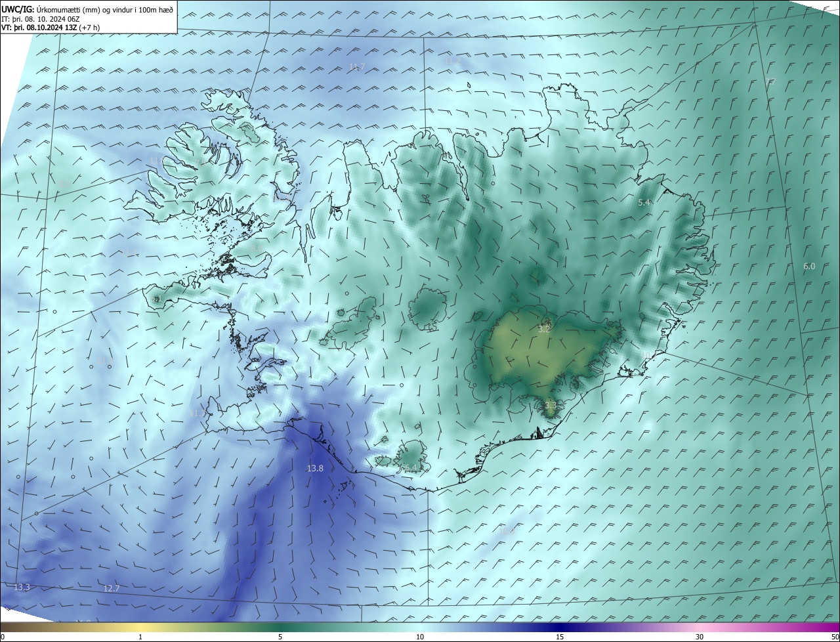
Task: Click the valid time line "VT: þri. 08.10.2024 13Z (+7 h)"
Action: (x=51, y=28)
